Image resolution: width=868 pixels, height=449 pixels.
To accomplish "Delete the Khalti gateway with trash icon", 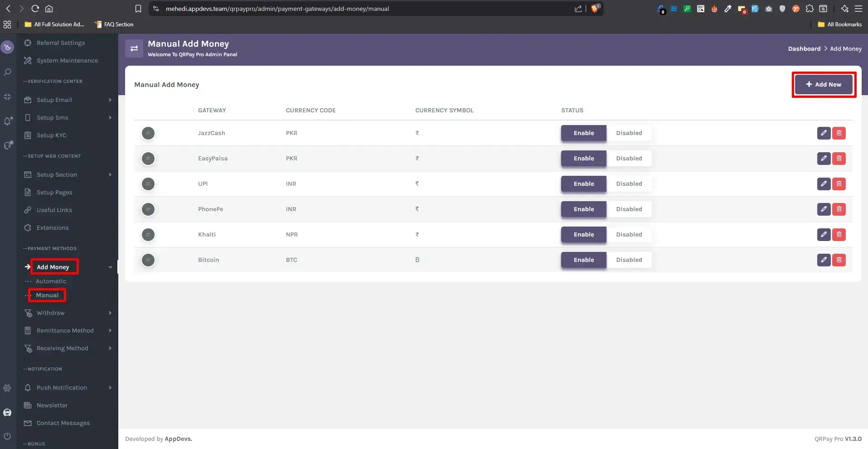I will (839, 235).
